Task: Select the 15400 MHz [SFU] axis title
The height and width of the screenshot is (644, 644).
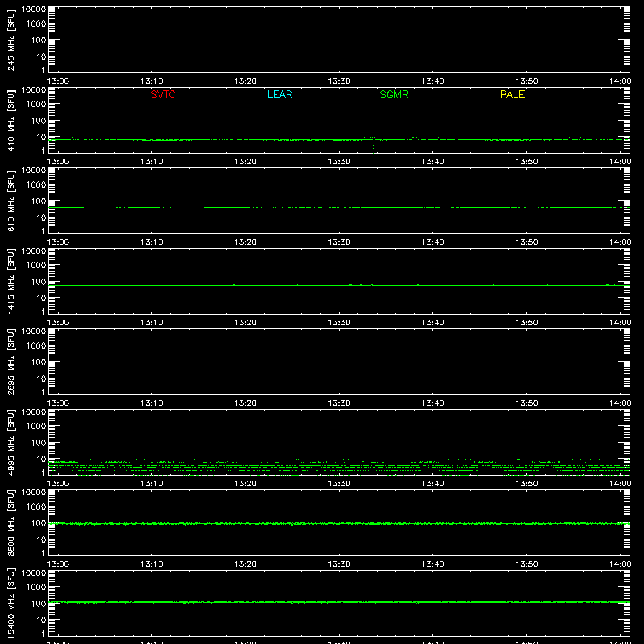Action: pos(10,603)
